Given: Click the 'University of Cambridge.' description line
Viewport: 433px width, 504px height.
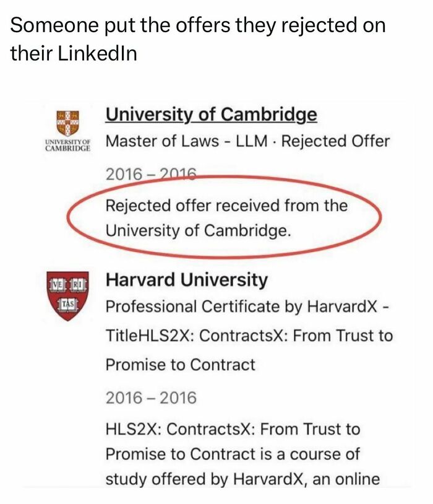Looking at the screenshot, I should coord(199,230).
